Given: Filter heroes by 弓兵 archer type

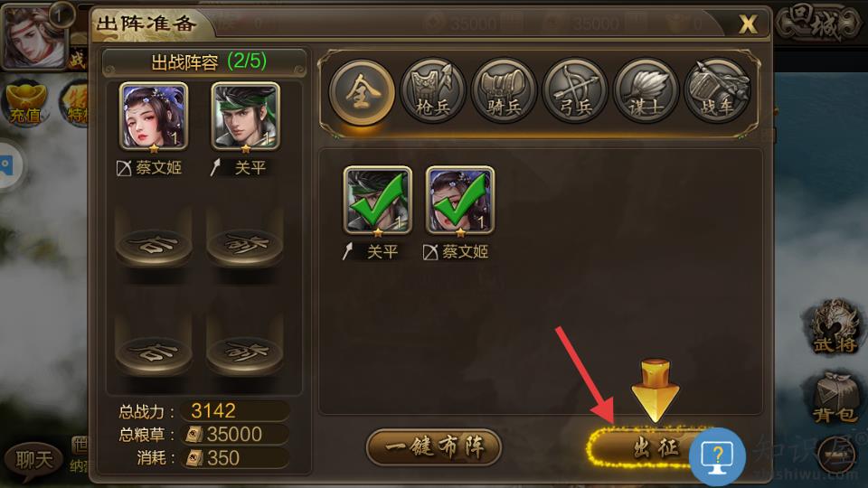Looking at the screenshot, I should coord(575,92).
